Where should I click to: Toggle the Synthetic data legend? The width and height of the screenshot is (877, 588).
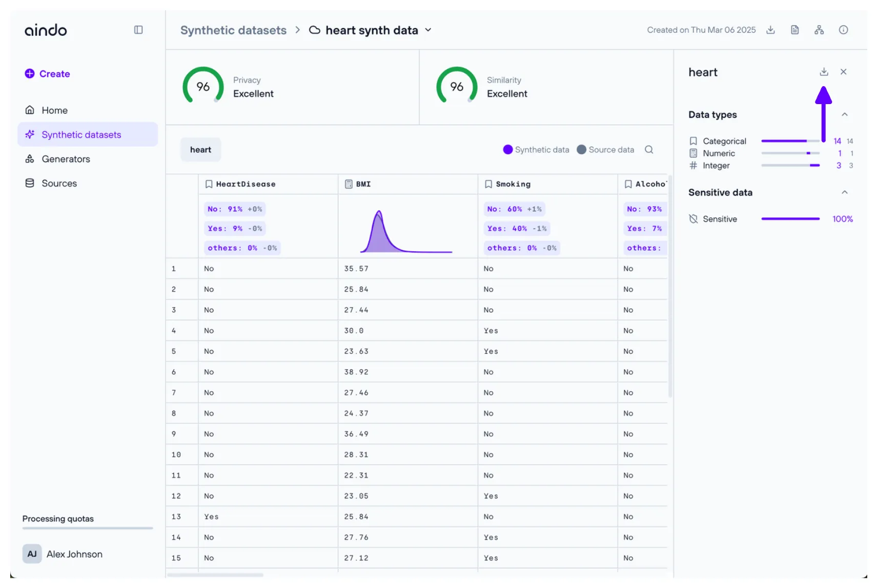point(536,150)
